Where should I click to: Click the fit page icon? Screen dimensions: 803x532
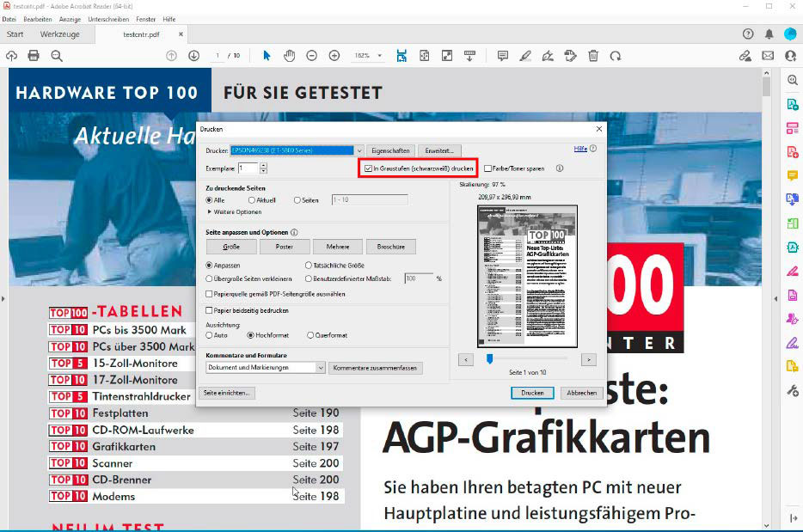[425, 56]
